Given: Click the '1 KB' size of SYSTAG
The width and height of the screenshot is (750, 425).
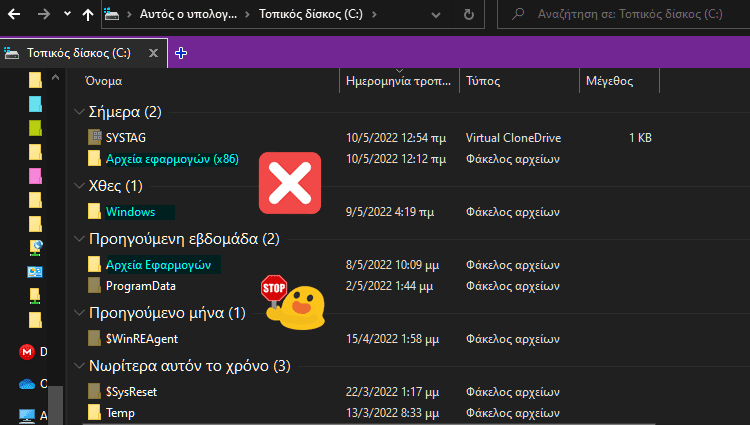Looking at the screenshot, I should pyautogui.click(x=640, y=138).
